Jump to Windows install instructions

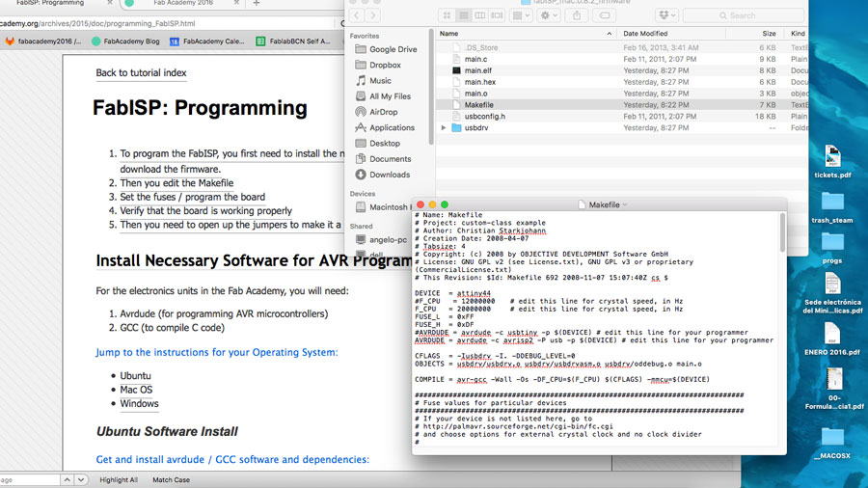click(x=139, y=403)
